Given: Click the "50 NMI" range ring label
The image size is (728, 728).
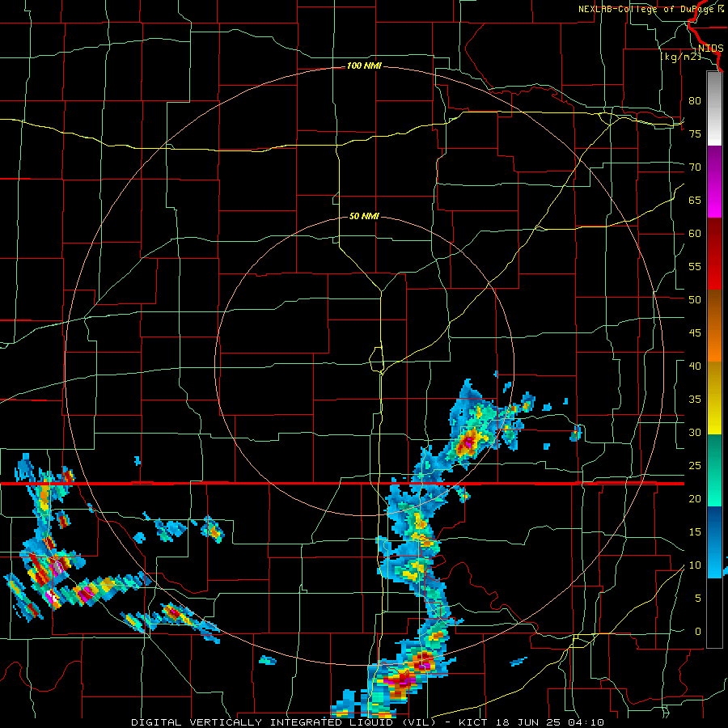Looking at the screenshot, I should click(364, 216).
